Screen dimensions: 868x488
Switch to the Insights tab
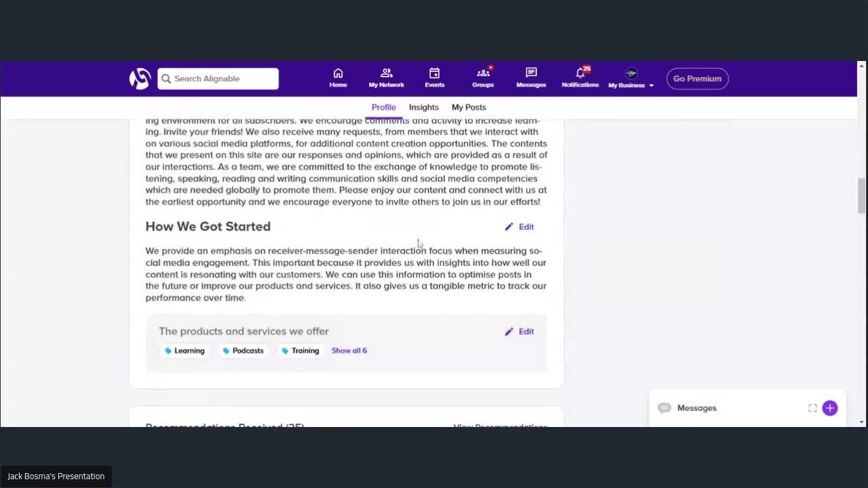pyautogui.click(x=424, y=107)
